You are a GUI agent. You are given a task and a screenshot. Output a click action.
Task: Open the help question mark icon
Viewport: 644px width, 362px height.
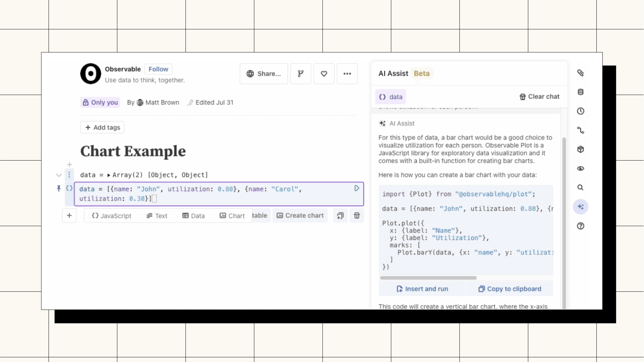tap(581, 226)
